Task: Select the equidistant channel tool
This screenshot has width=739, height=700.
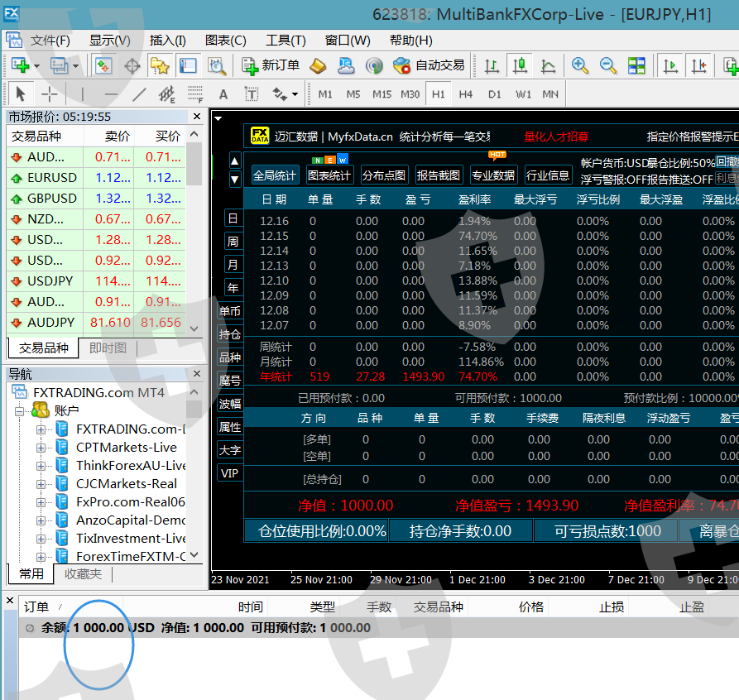Action: (x=167, y=94)
